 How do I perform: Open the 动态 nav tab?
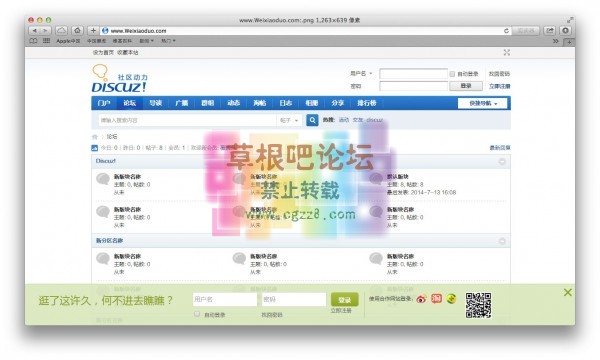[x=234, y=103]
